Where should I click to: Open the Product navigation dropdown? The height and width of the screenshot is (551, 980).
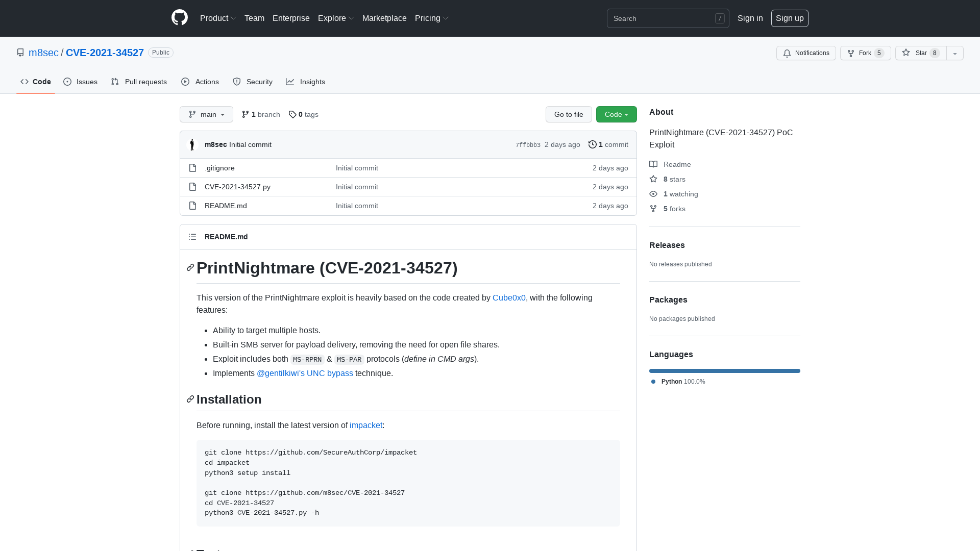218,18
